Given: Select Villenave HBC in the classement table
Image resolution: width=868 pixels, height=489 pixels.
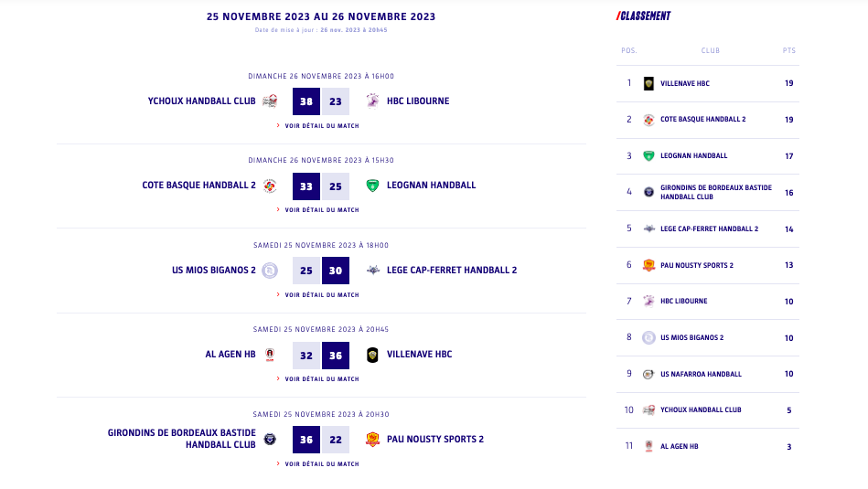Looking at the screenshot, I should (x=684, y=83).
